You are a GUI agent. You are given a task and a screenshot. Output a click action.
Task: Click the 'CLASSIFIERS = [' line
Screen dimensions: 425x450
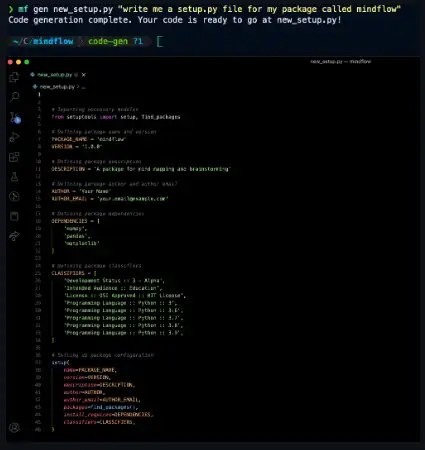tap(74, 273)
